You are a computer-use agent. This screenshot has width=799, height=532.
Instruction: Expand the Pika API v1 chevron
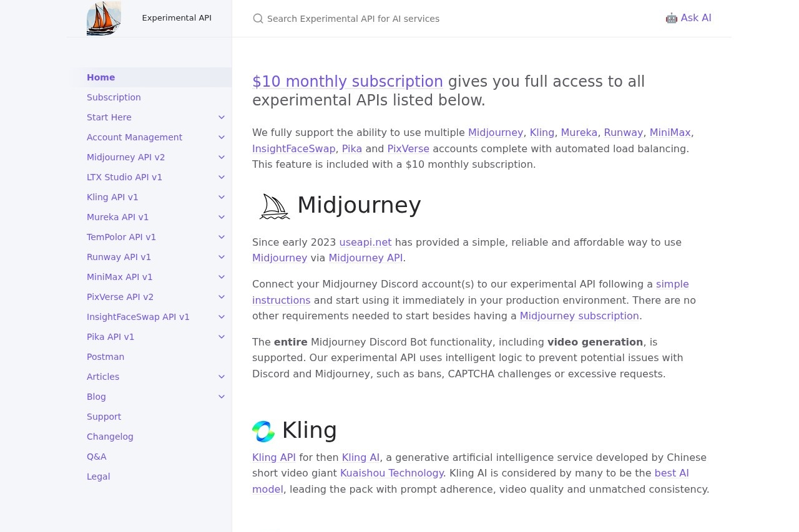(x=222, y=337)
